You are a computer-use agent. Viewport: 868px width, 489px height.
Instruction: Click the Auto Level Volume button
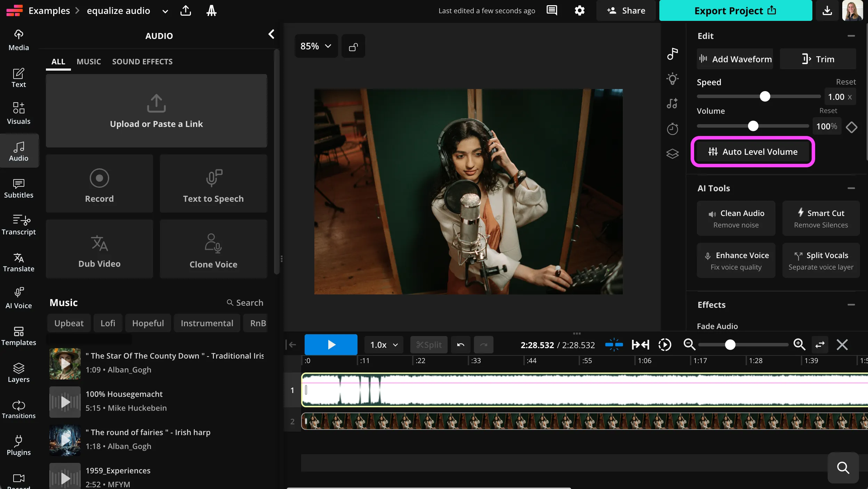click(x=753, y=152)
